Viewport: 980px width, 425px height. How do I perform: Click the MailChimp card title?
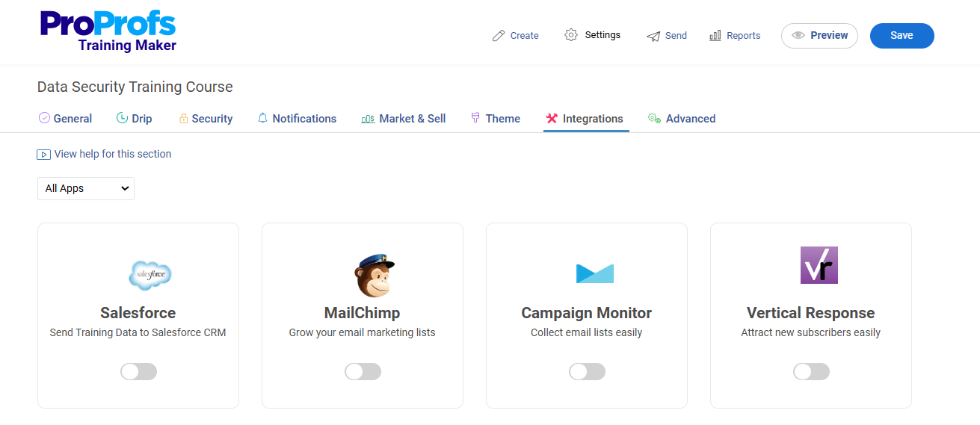[x=363, y=313]
